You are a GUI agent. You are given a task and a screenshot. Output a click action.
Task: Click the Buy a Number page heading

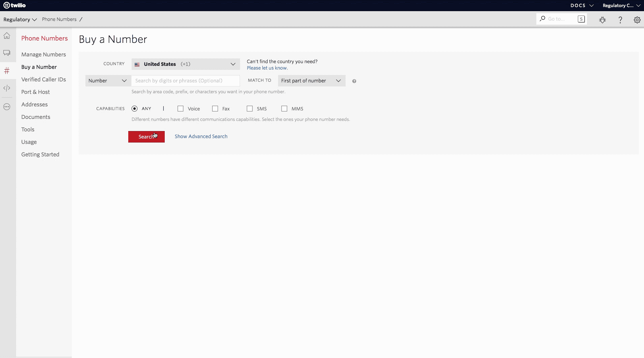113,39
